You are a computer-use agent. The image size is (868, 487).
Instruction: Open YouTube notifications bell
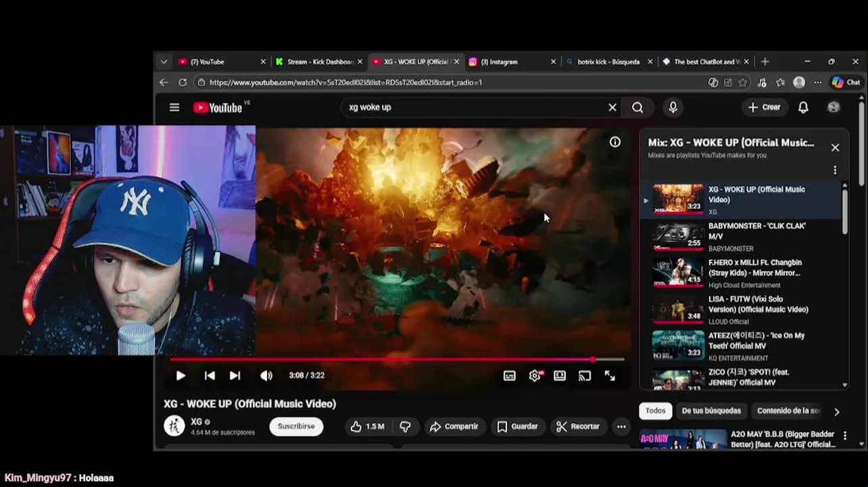(803, 107)
